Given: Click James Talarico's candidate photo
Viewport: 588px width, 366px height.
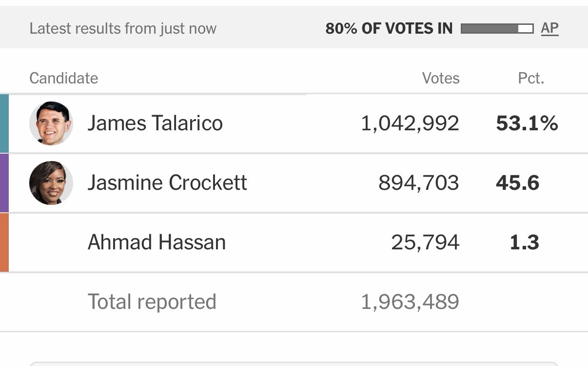Looking at the screenshot, I should click(51, 123).
